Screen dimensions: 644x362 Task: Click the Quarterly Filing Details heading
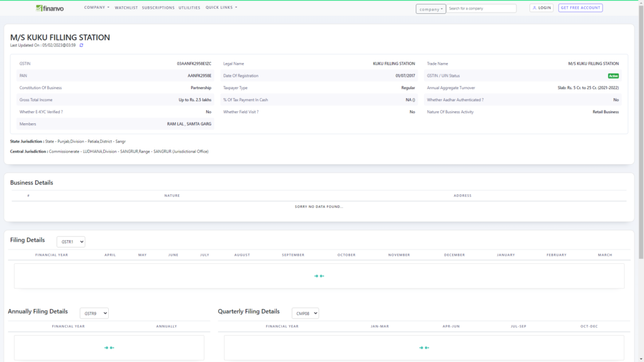[x=248, y=312]
